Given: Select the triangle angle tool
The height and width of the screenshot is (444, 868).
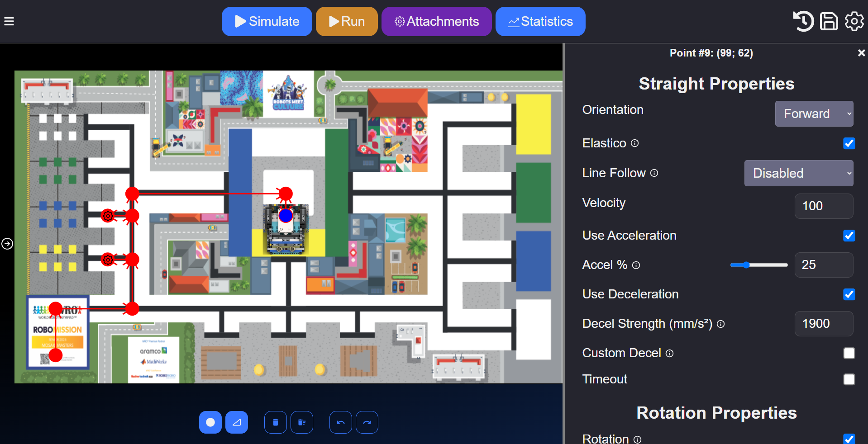Looking at the screenshot, I should coord(237,422).
